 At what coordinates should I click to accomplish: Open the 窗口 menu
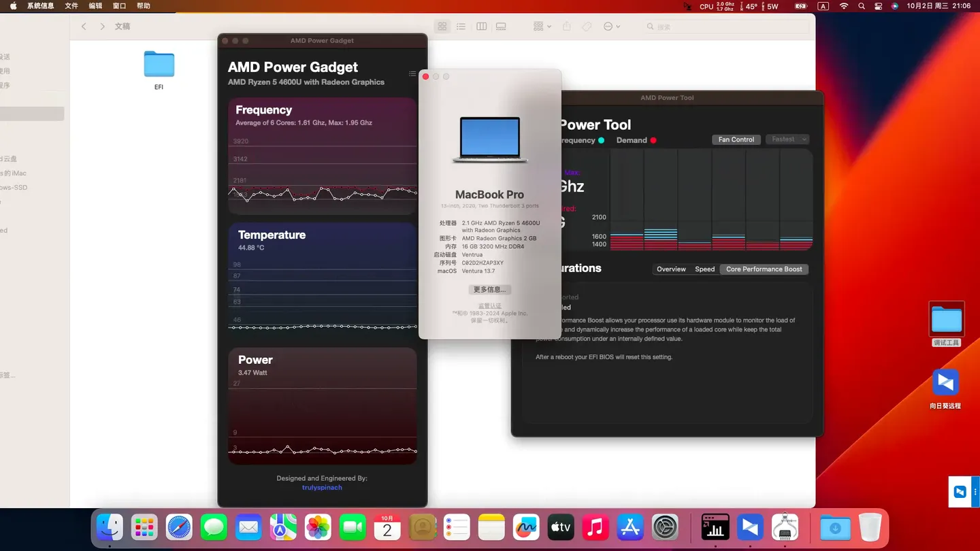coord(119,6)
